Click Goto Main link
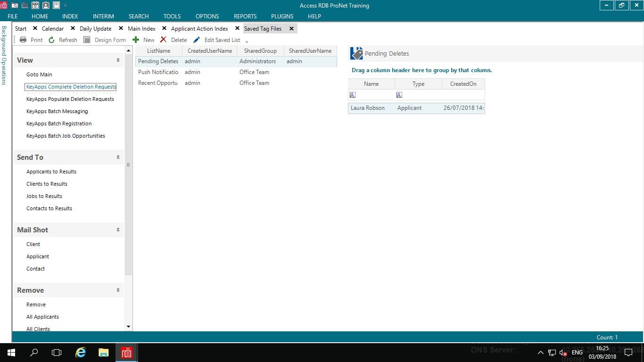 tap(39, 74)
